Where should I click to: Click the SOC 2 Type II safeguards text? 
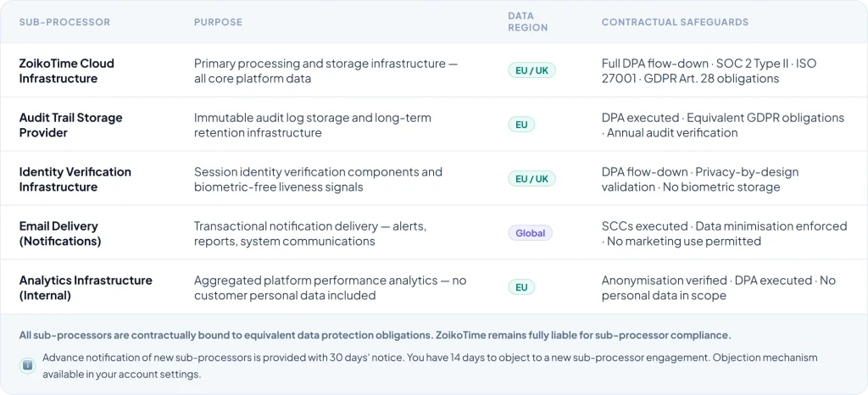[709, 70]
